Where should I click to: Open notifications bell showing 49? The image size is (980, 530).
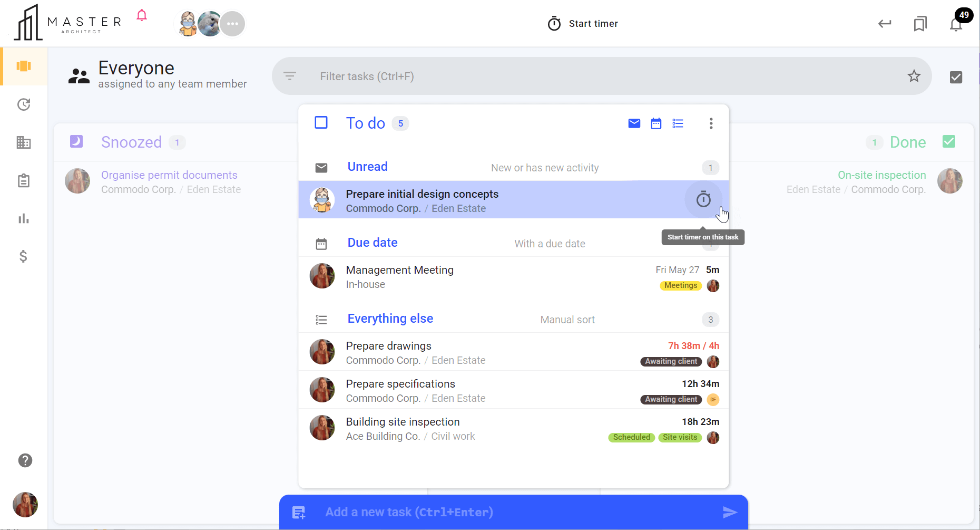[956, 24]
